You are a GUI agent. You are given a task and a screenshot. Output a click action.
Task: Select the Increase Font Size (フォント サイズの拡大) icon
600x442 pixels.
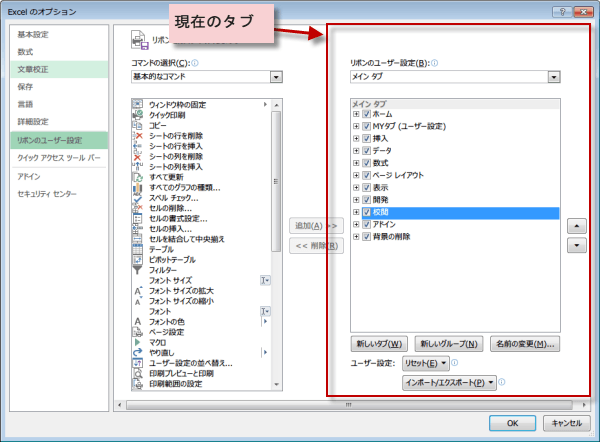click(x=137, y=290)
